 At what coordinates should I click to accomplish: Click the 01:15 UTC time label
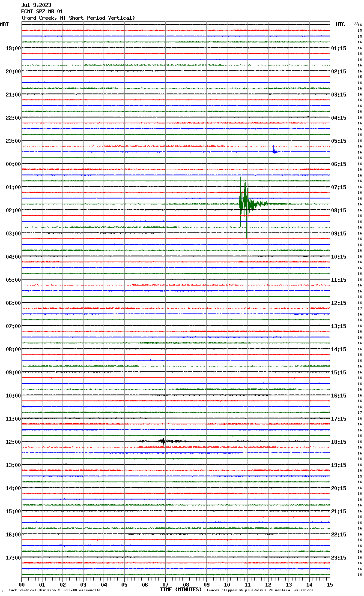pos(339,48)
